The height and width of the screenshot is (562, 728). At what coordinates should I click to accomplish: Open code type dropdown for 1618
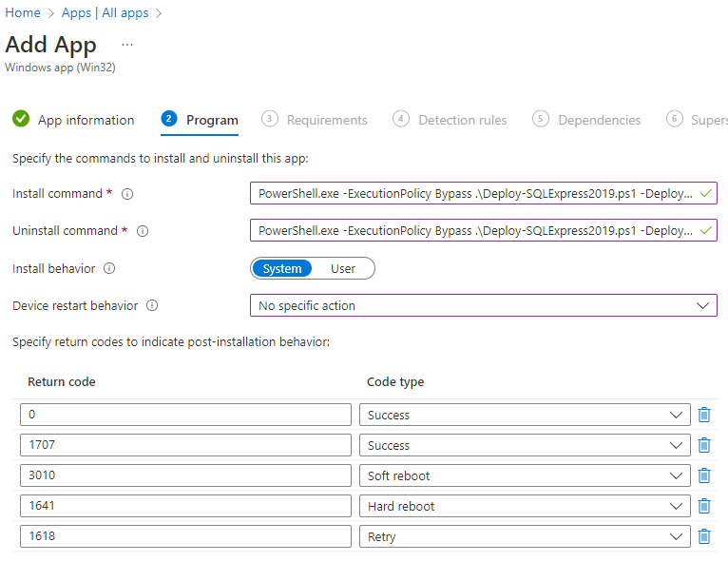coord(525,536)
